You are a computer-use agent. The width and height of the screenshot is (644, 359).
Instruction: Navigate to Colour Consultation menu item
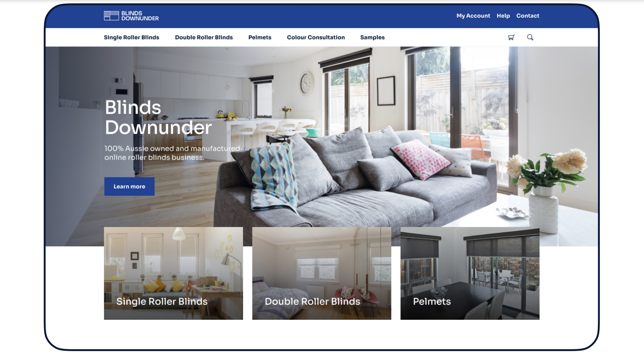(x=316, y=37)
